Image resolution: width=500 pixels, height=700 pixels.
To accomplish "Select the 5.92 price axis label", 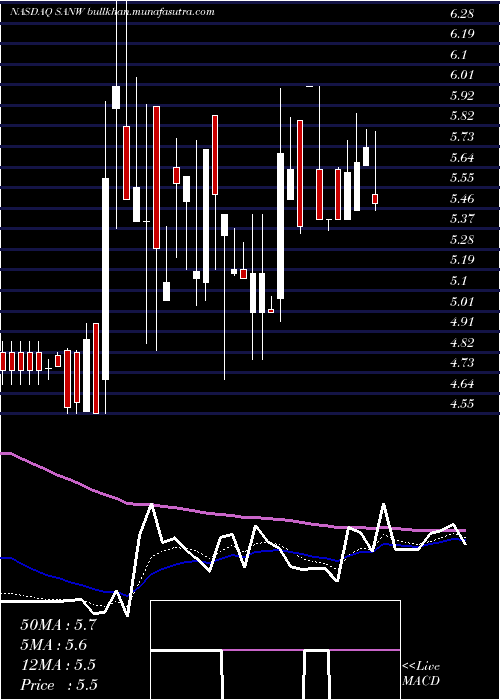I will tap(462, 96).
